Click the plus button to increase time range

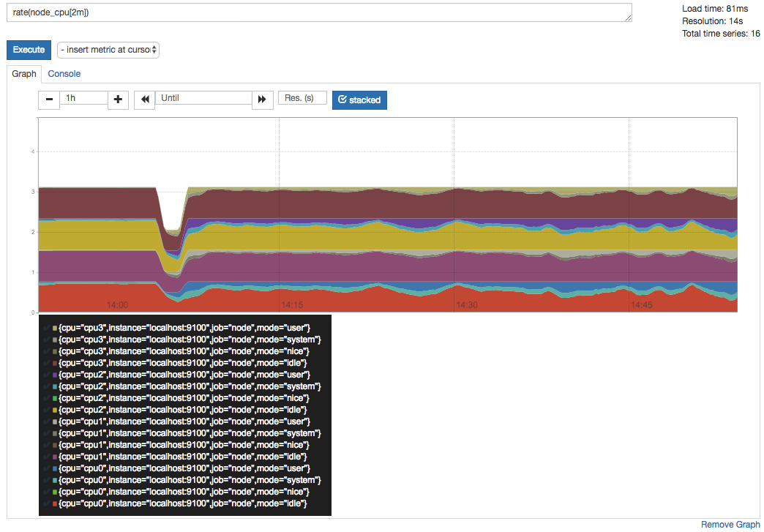118,100
